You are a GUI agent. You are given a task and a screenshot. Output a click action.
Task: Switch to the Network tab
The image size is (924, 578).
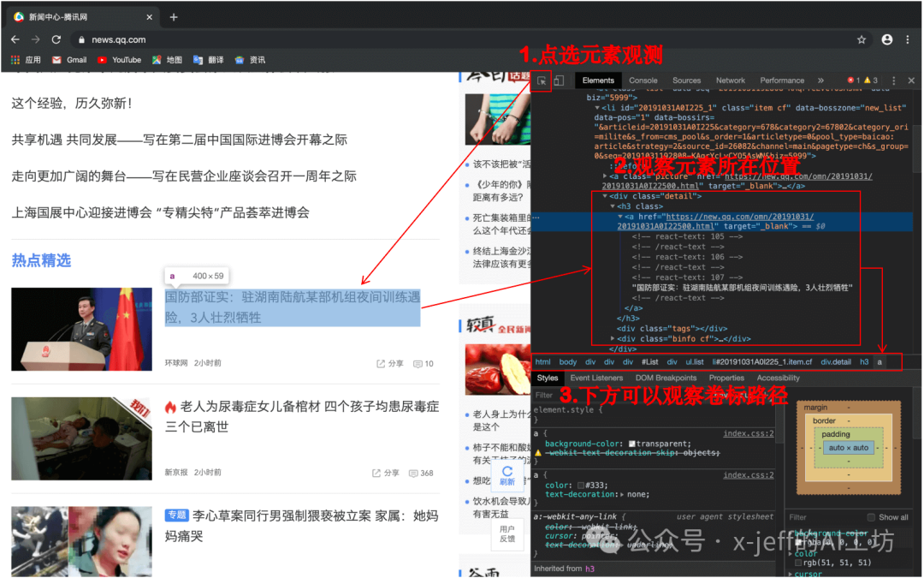point(730,80)
